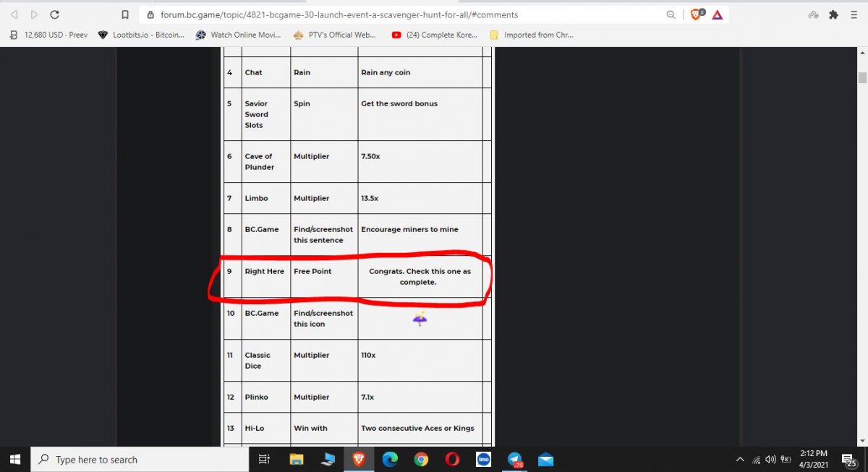This screenshot has height=472, width=868.
Task: Open the Telegram icon in taskbar
Action: pos(515,459)
